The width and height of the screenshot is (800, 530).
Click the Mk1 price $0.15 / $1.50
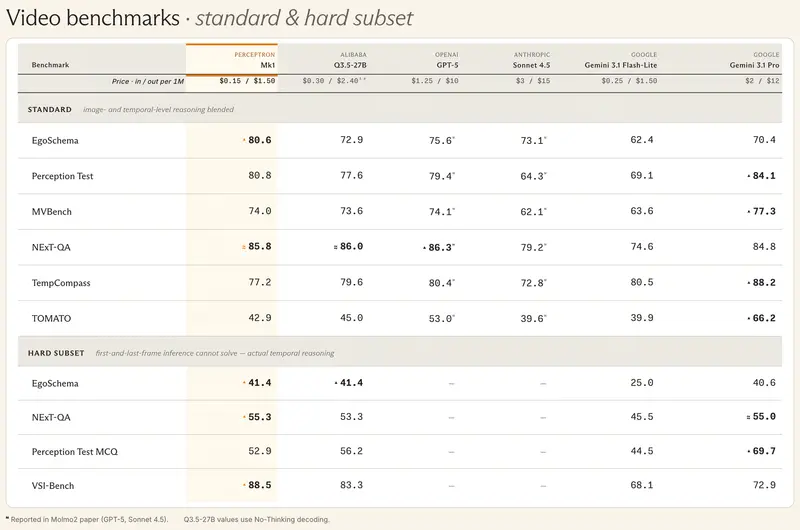click(x=247, y=81)
